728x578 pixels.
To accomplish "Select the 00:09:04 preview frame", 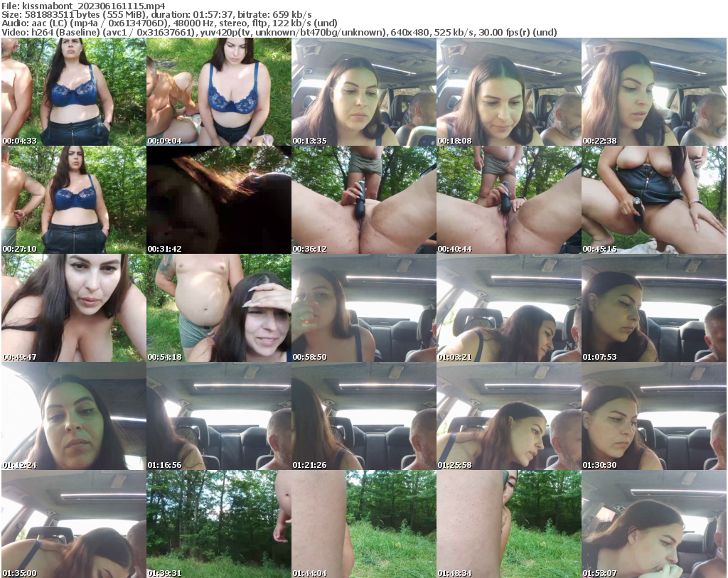I will click(x=217, y=92).
